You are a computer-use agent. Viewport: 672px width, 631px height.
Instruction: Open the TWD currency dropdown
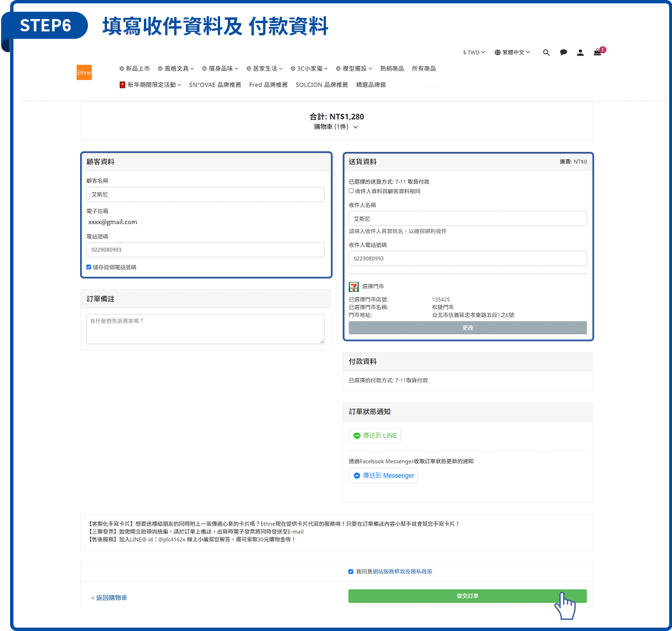point(474,53)
